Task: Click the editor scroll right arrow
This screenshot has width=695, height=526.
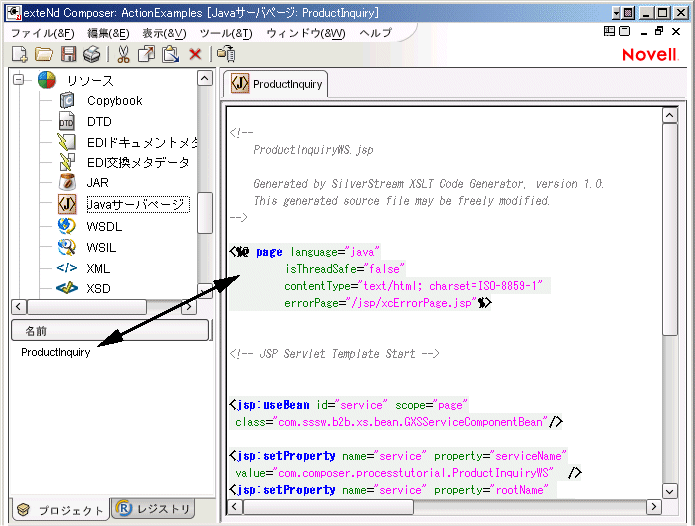Action: pos(653,507)
